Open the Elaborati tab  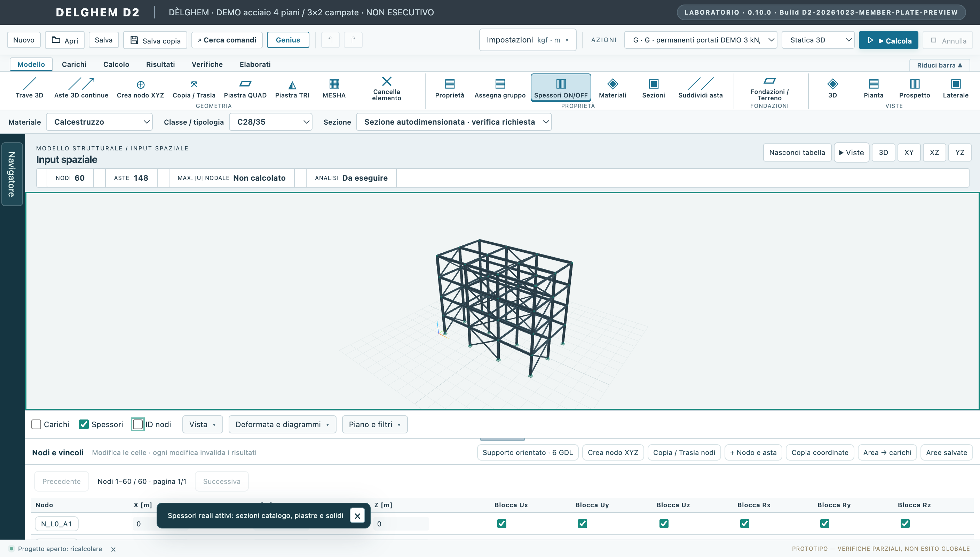coord(255,64)
